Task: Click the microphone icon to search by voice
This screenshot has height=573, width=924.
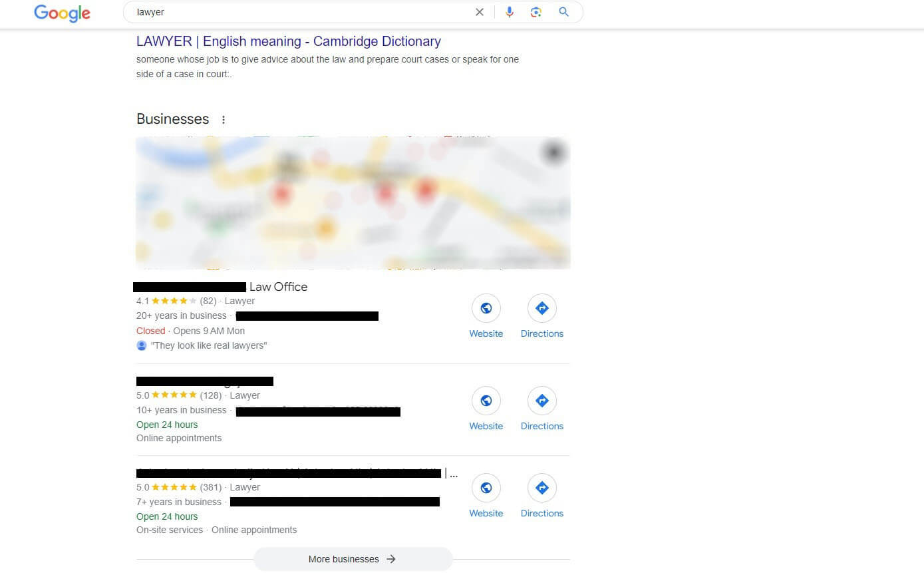Action: pyautogui.click(x=510, y=12)
